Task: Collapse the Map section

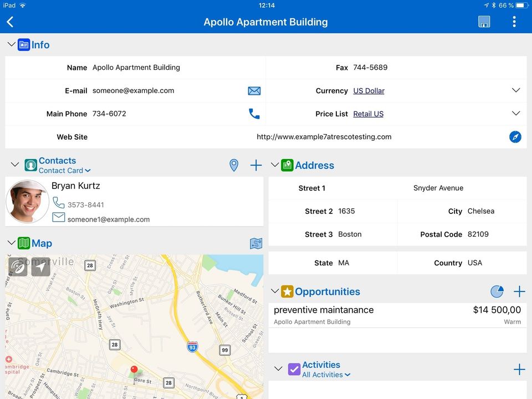Action: 11,243
